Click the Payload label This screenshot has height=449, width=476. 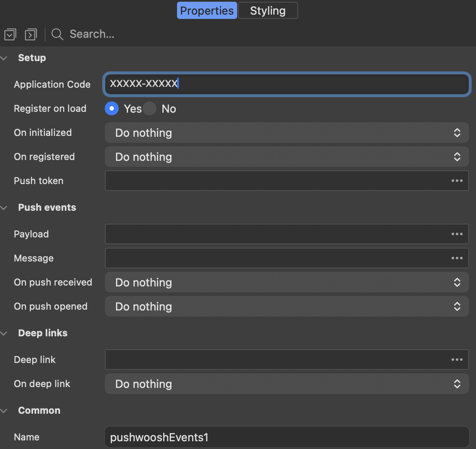(x=31, y=234)
